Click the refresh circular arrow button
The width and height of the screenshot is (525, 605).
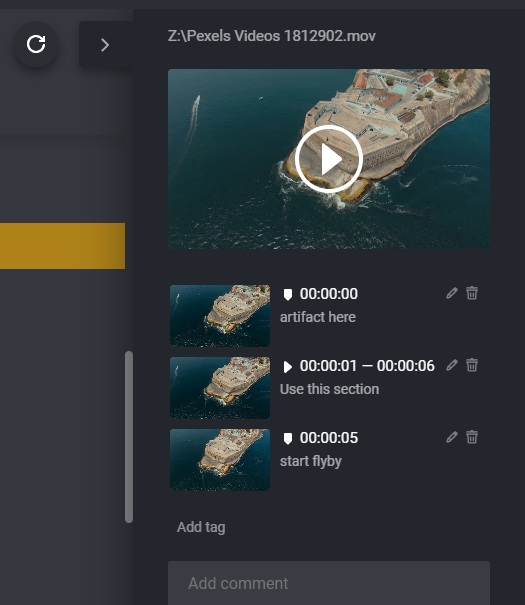tap(36, 44)
